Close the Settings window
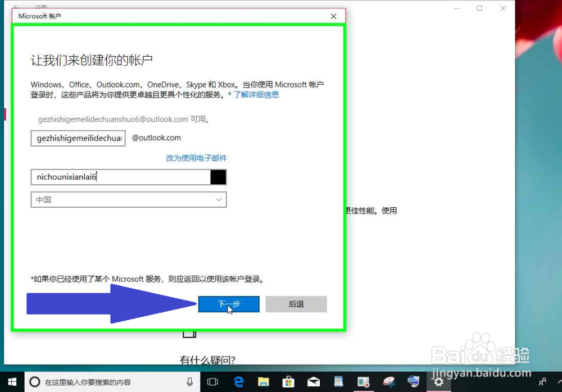Image resolution: width=562 pixels, height=392 pixels. 503,8
